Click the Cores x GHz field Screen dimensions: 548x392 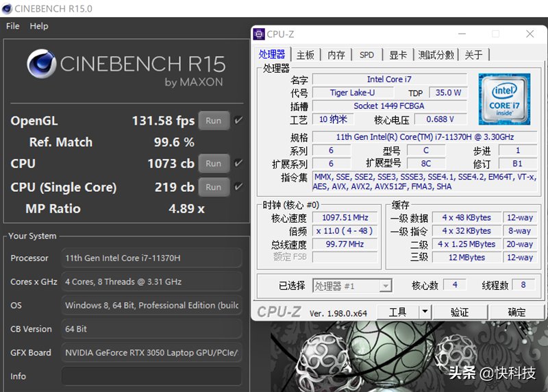click(151, 282)
